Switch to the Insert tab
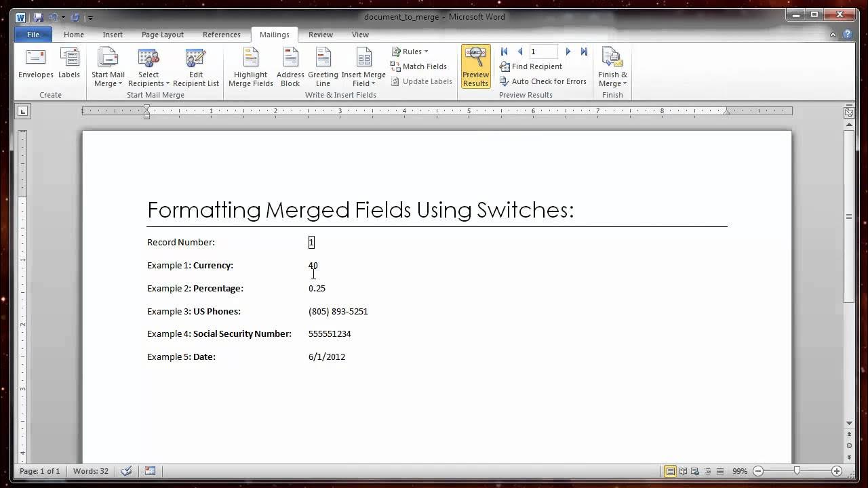Image resolution: width=868 pixels, height=488 pixels. tap(113, 35)
